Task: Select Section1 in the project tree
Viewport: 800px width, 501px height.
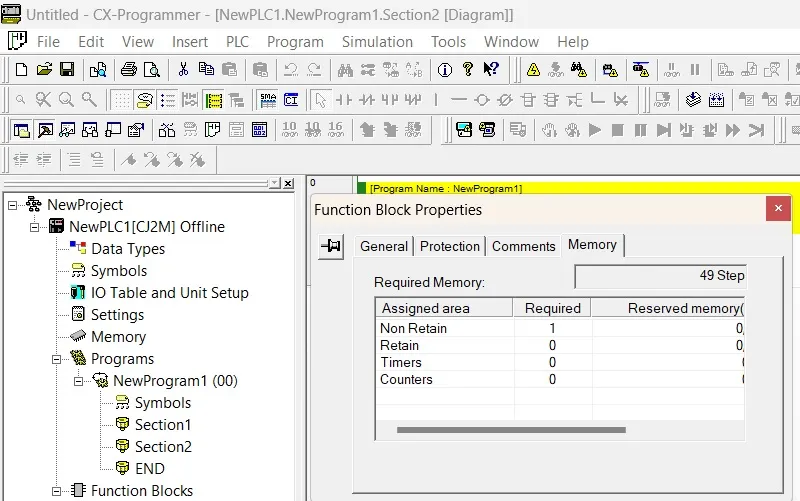Action: pyautogui.click(x=163, y=425)
